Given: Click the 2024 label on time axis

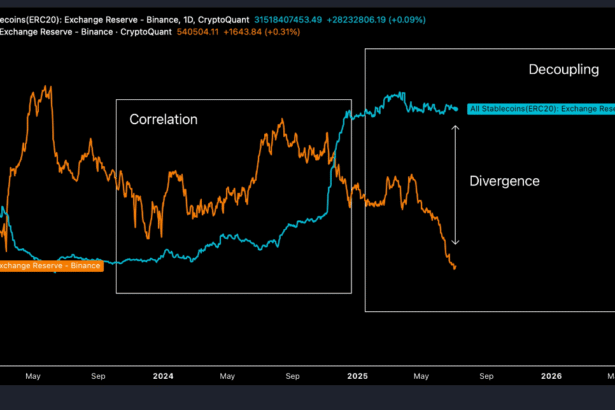Looking at the screenshot, I should 163,377.
